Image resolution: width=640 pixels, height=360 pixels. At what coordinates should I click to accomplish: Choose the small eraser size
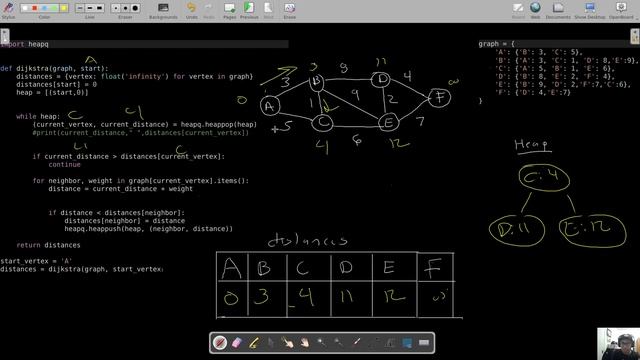coord(116,8)
